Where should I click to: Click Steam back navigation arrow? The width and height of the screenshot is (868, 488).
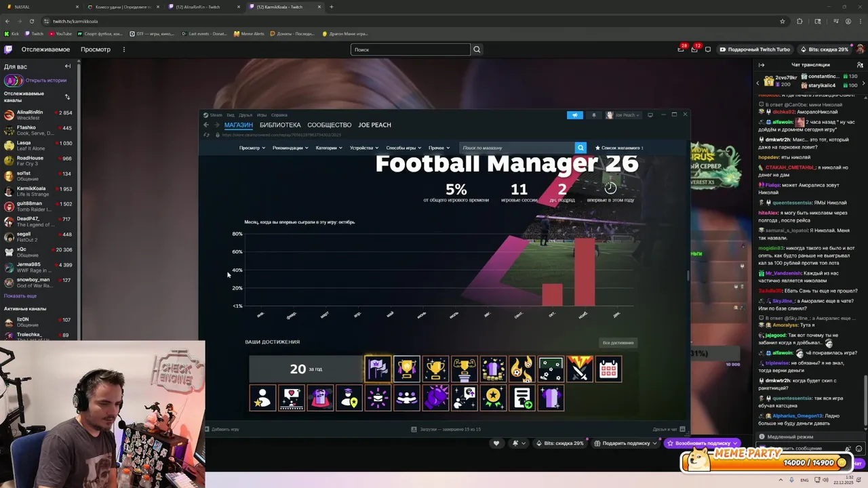pyautogui.click(x=207, y=125)
